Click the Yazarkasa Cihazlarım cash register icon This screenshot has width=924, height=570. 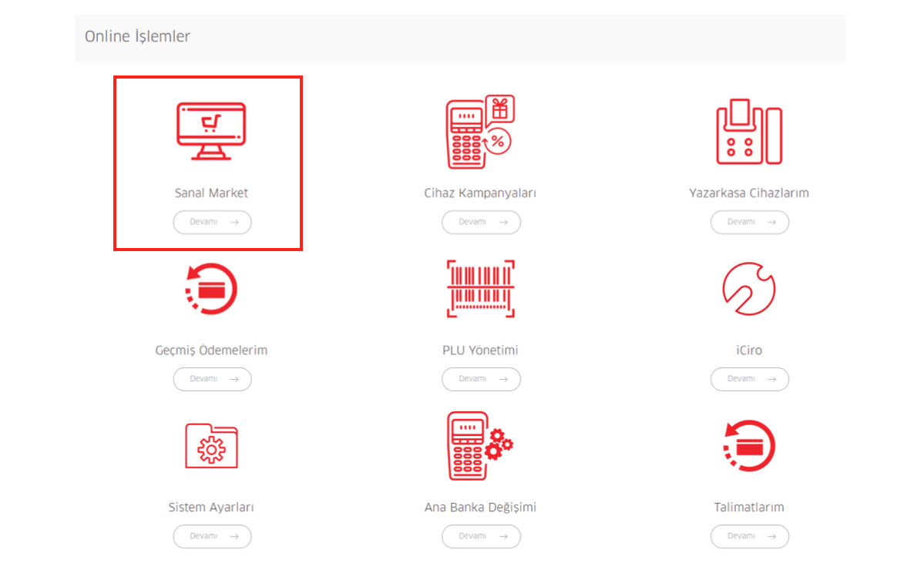[748, 132]
